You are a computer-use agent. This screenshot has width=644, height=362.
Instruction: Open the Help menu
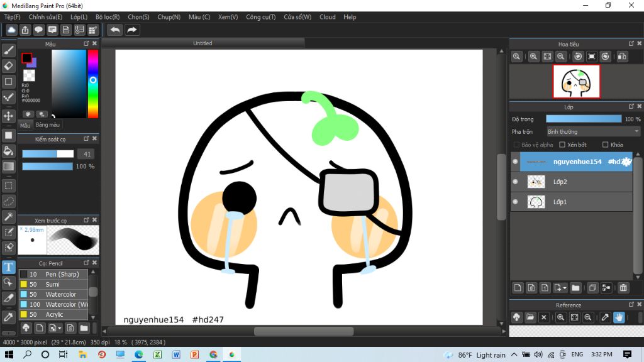[x=350, y=17]
